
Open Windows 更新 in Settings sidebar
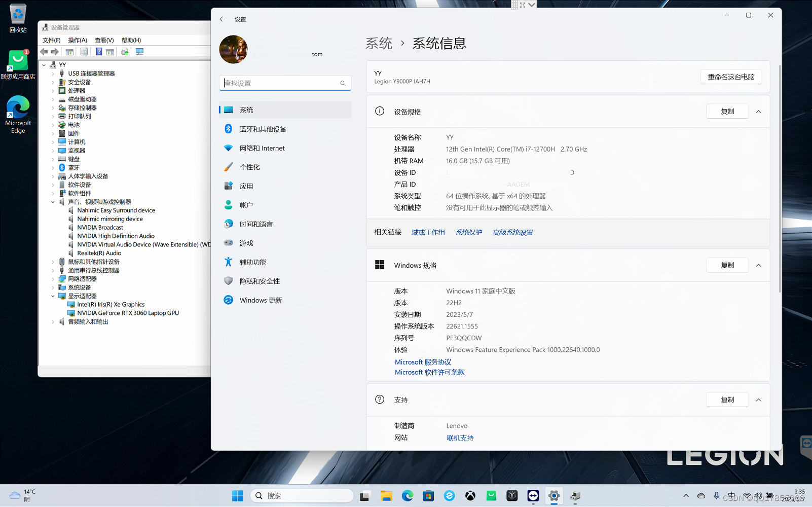(261, 300)
